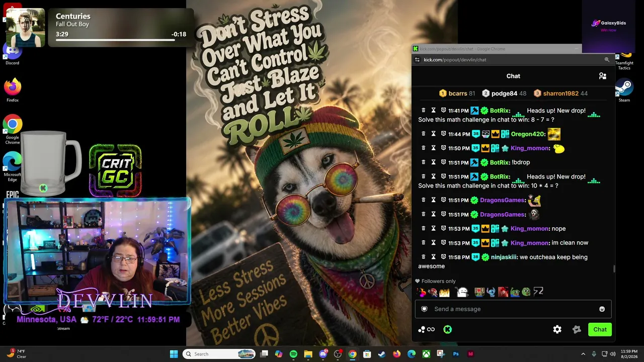Delete the '!bdrop' message with the trash icon
This screenshot has width=644, height=362.
point(423,162)
